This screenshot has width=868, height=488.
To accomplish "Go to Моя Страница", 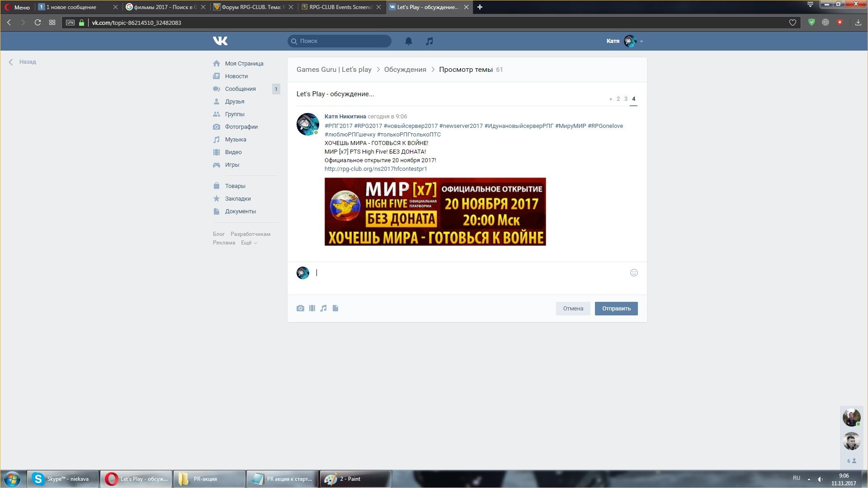I will [244, 63].
